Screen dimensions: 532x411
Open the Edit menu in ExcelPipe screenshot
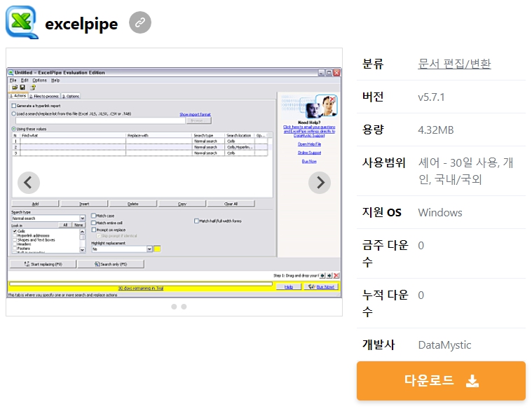[x=25, y=81]
